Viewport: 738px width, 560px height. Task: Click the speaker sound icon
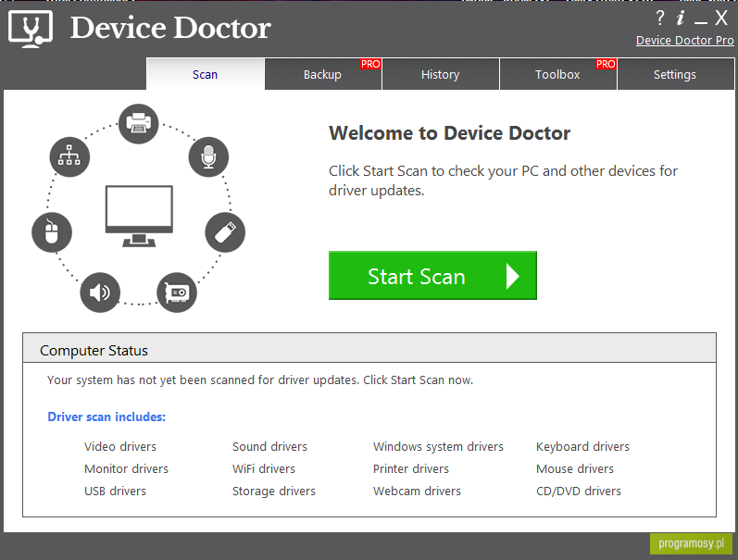(x=100, y=292)
